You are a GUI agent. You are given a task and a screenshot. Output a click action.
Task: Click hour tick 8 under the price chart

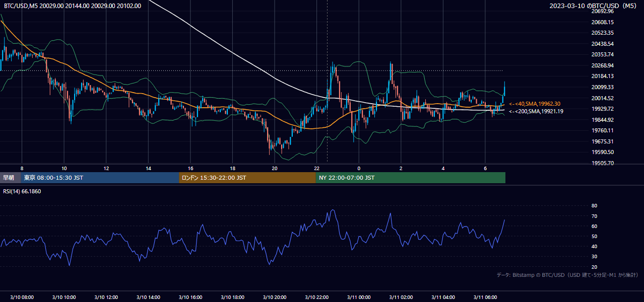point(22,168)
